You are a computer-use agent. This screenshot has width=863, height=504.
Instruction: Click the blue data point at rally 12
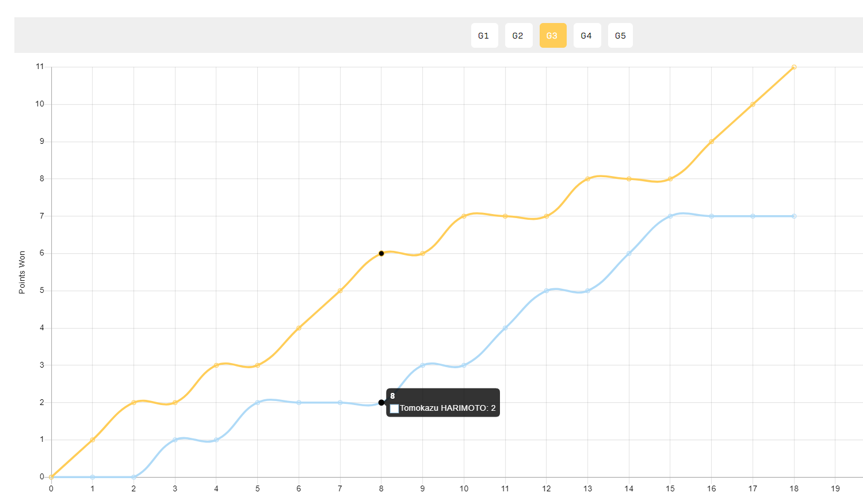[x=547, y=291]
